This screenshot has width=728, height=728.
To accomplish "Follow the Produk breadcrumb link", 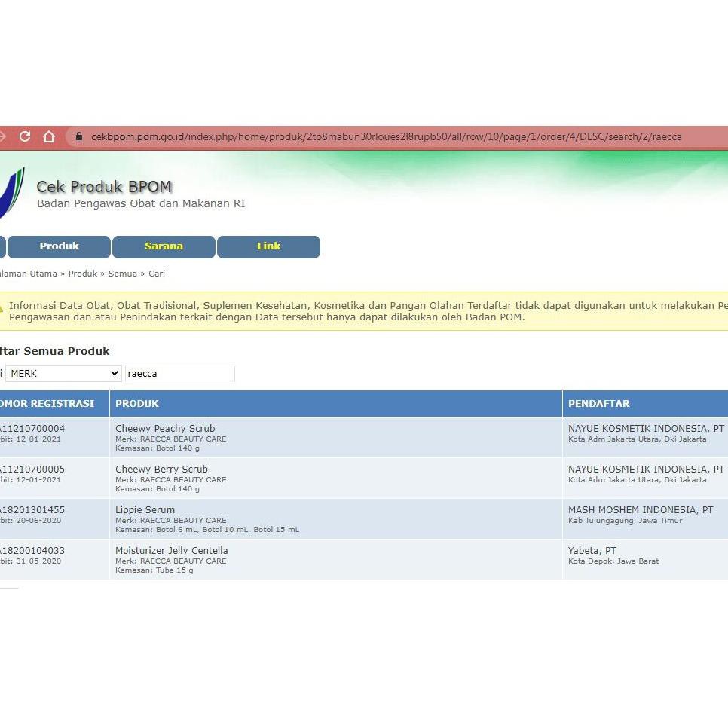I will tap(83, 274).
